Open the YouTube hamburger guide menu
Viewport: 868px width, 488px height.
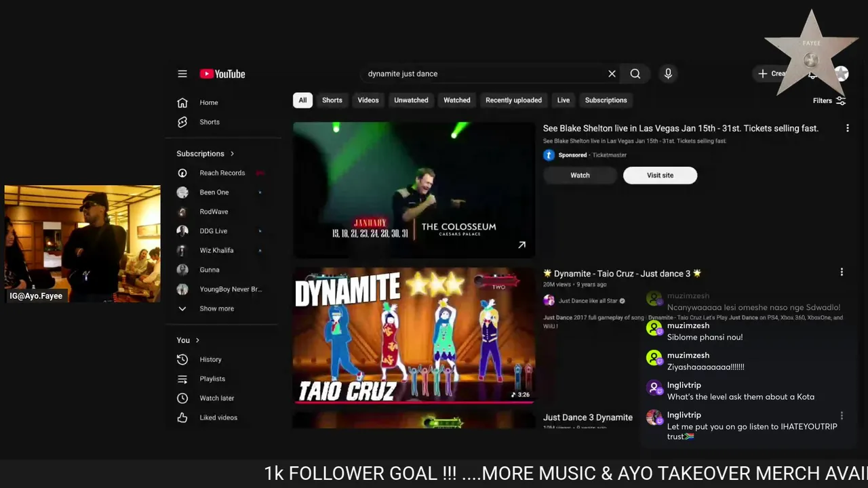coord(182,74)
